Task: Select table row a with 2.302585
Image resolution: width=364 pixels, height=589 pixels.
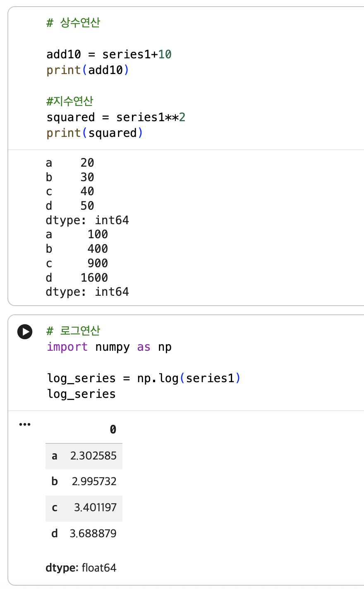Action: [x=84, y=456]
